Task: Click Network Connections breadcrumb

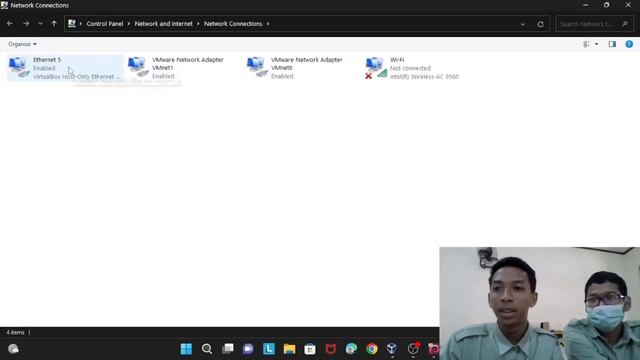Action: click(x=233, y=24)
